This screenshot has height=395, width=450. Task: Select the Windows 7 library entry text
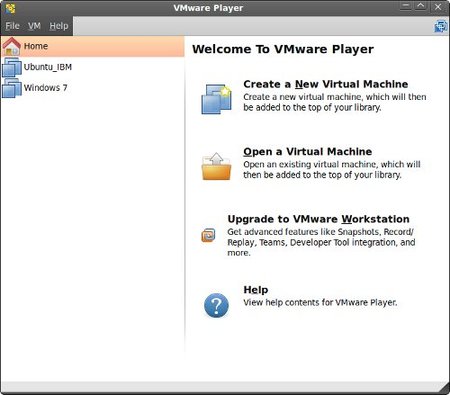(45, 88)
